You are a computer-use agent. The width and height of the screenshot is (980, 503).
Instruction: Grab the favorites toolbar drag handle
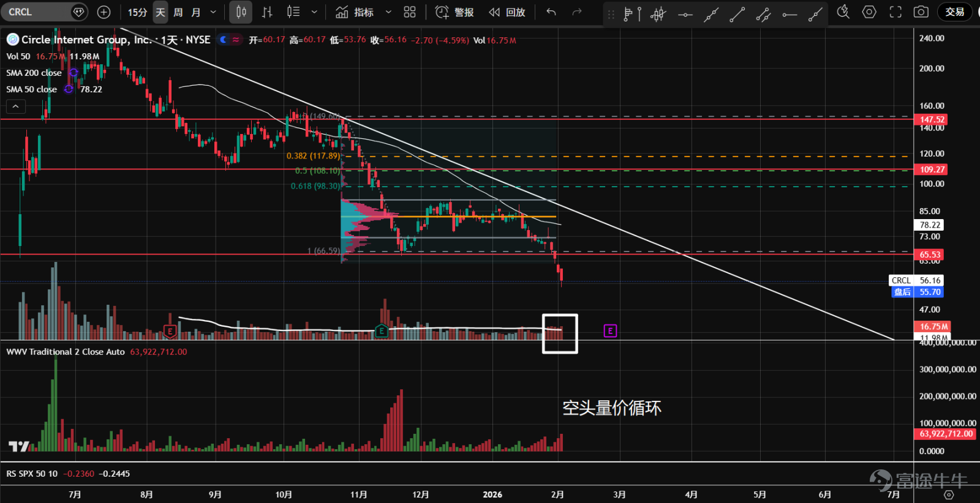[611, 14]
